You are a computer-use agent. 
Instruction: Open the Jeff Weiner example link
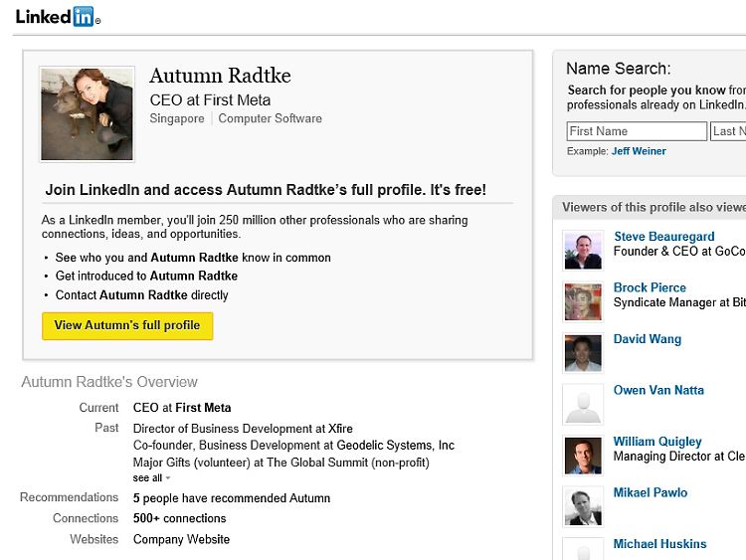(x=639, y=151)
